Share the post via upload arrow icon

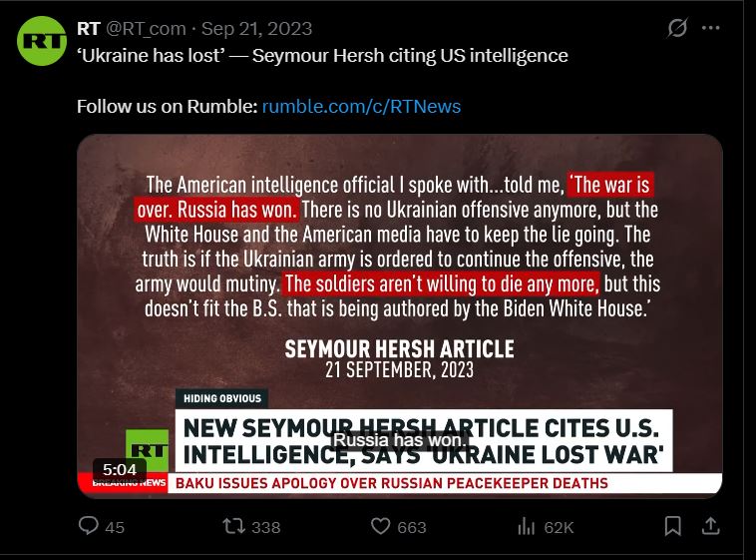coord(710,526)
